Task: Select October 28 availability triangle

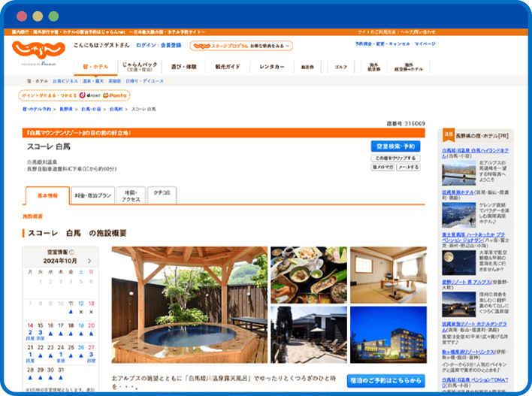Action: pyautogui.click(x=30, y=377)
